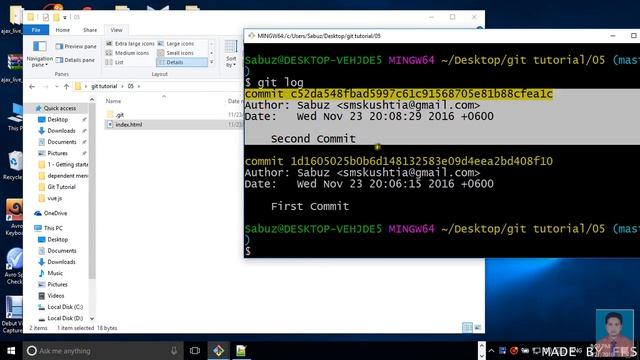This screenshot has width=640, height=360.
Task: Select the View ribbon tab
Action: click(116, 30)
